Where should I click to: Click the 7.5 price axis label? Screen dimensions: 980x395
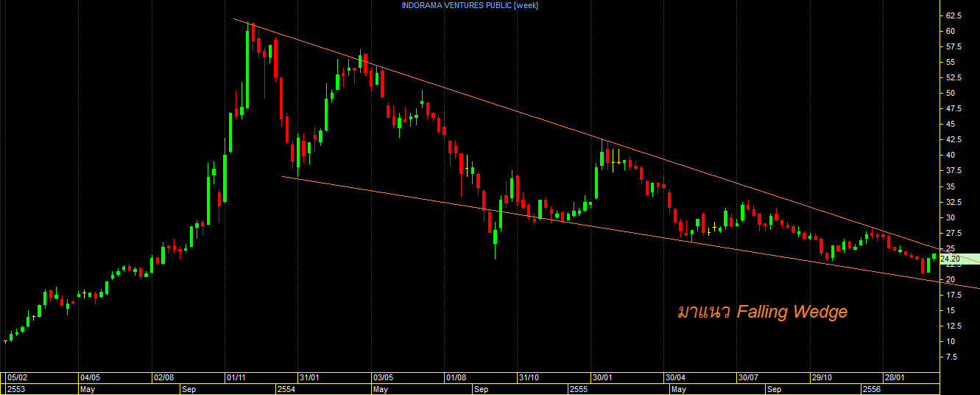[953, 357]
